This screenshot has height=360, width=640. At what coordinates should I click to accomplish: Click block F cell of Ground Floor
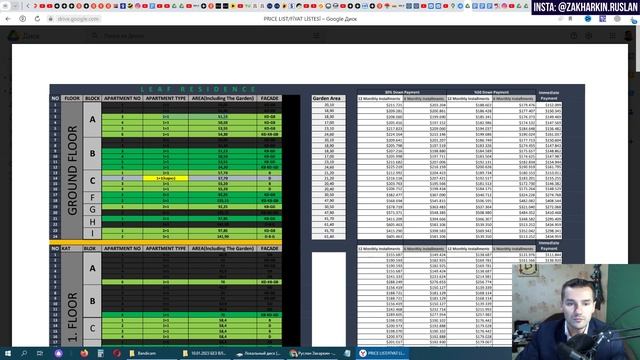pyautogui.click(x=92, y=198)
